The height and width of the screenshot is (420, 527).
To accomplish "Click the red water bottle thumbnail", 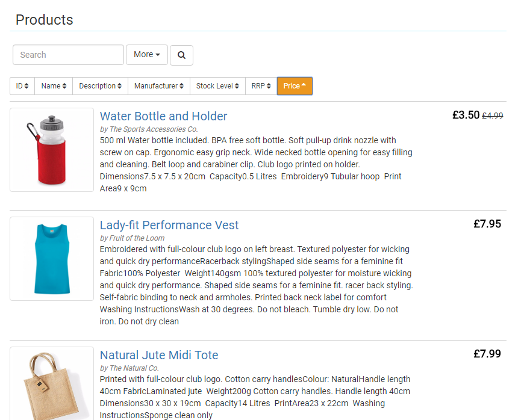I will point(52,150).
